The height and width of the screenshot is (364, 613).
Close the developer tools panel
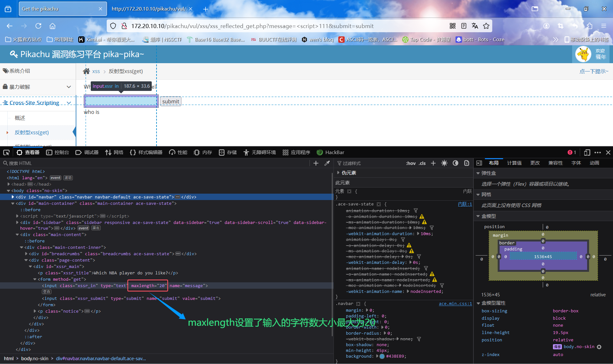pyautogui.click(x=608, y=152)
